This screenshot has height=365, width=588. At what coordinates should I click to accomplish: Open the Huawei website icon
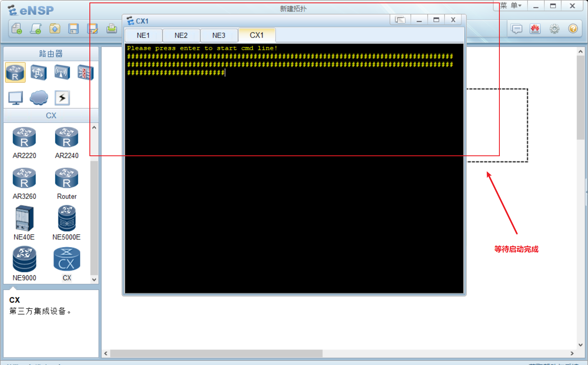pyautogui.click(x=535, y=29)
